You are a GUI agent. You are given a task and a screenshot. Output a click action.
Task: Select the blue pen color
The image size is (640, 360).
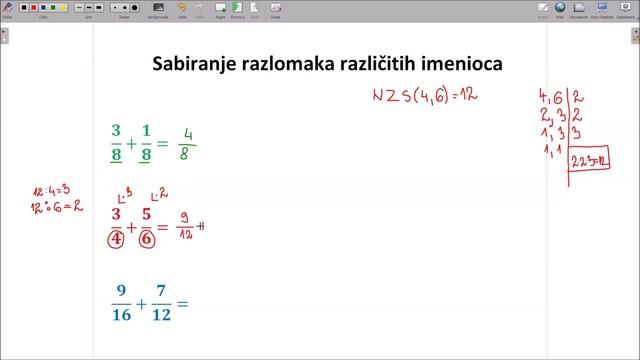coord(43,7)
